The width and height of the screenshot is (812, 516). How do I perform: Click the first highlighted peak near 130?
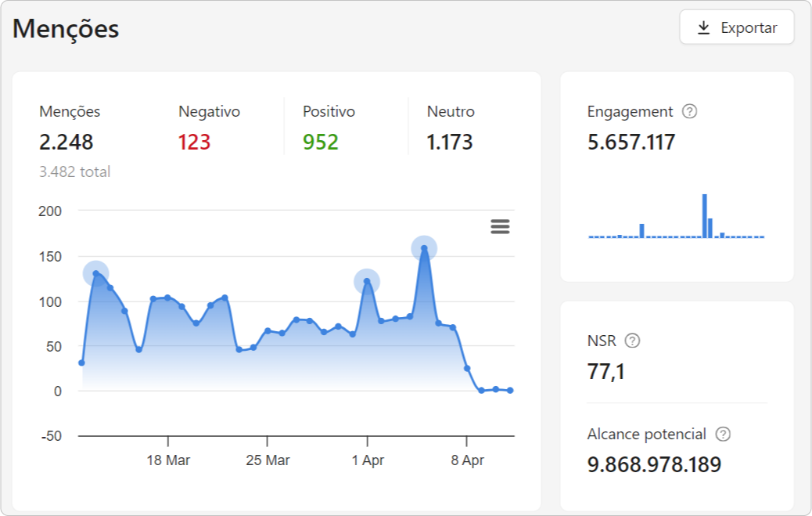pyautogui.click(x=95, y=273)
